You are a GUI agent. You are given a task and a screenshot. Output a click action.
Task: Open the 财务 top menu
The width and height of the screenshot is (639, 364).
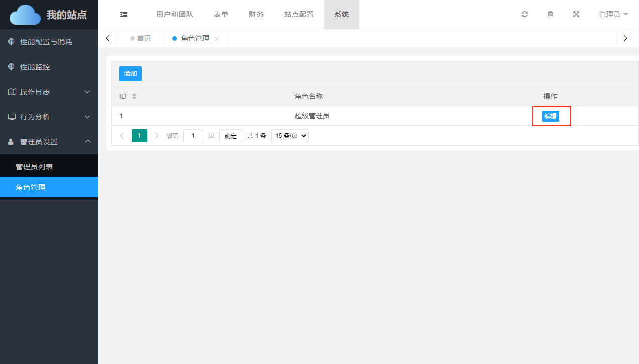pyautogui.click(x=256, y=15)
